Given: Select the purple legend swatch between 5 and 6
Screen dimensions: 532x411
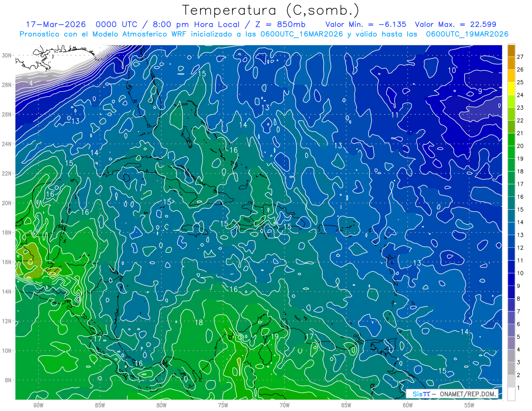Looking at the screenshot, I should click(x=511, y=330).
